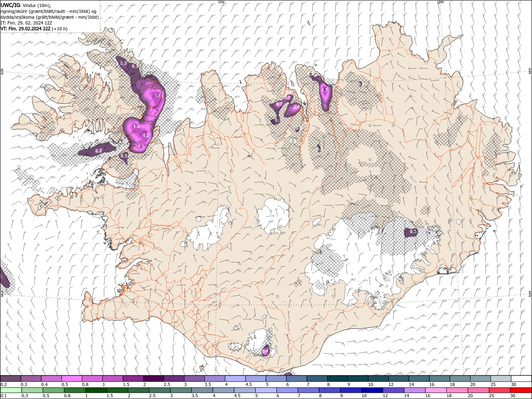Pick the bright red lower swatch starting at 30
The height and width of the screenshot is (399, 532).
521,390
